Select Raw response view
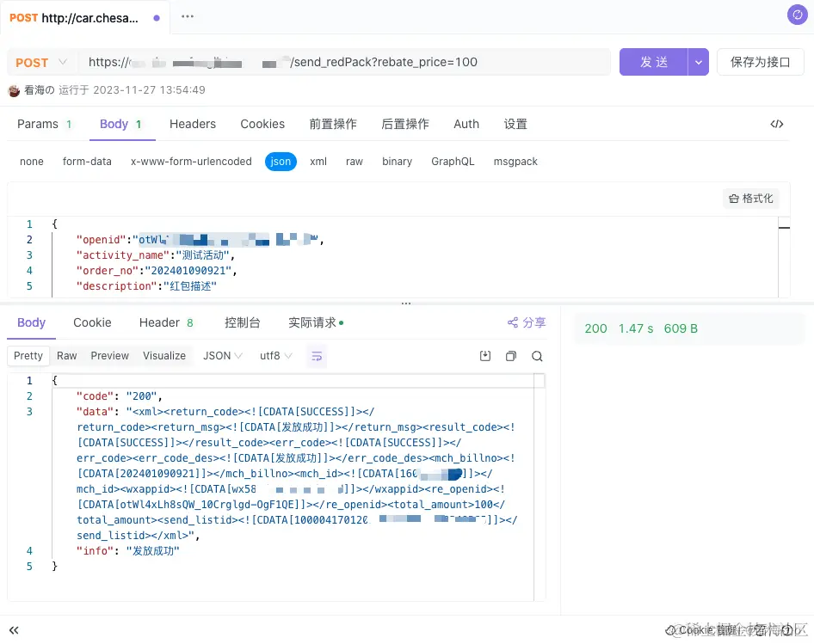Viewport: 814px width, 644px height. (67, 356)
